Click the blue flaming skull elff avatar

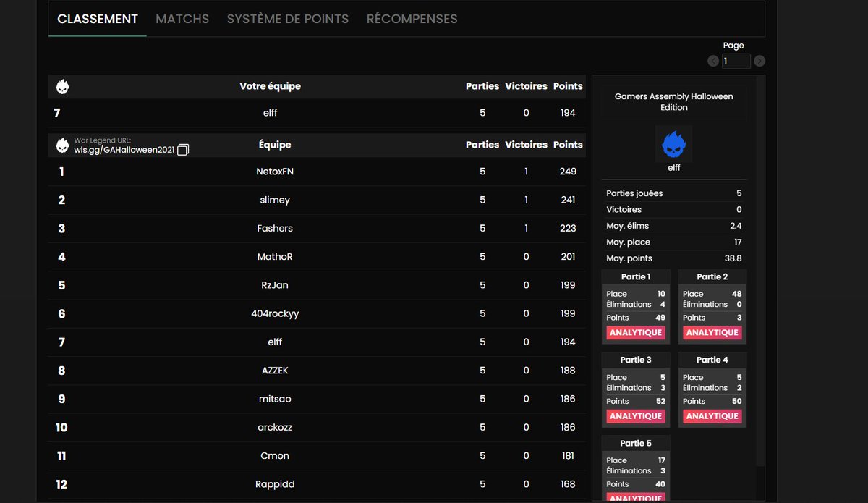click(x=673, y=143)
